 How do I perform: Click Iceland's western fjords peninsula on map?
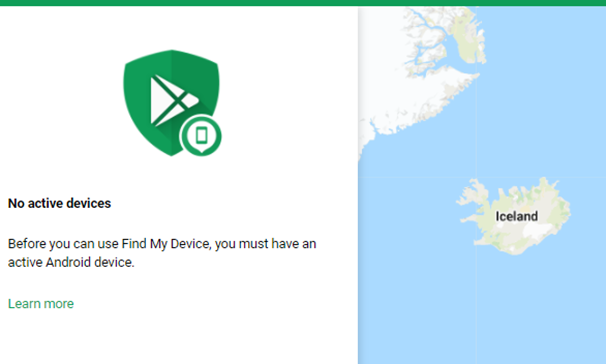[472, 197]
